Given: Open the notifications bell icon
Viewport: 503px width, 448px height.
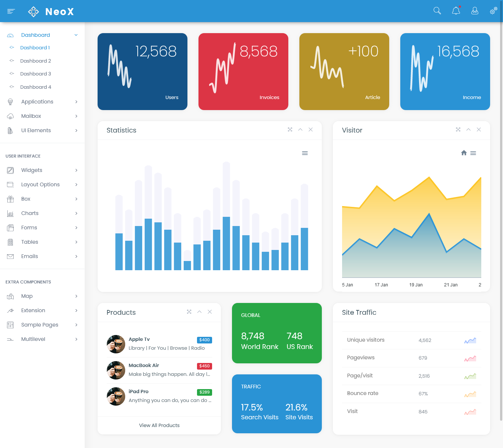Looking at the screenshot, I should [x=456, y=11].
